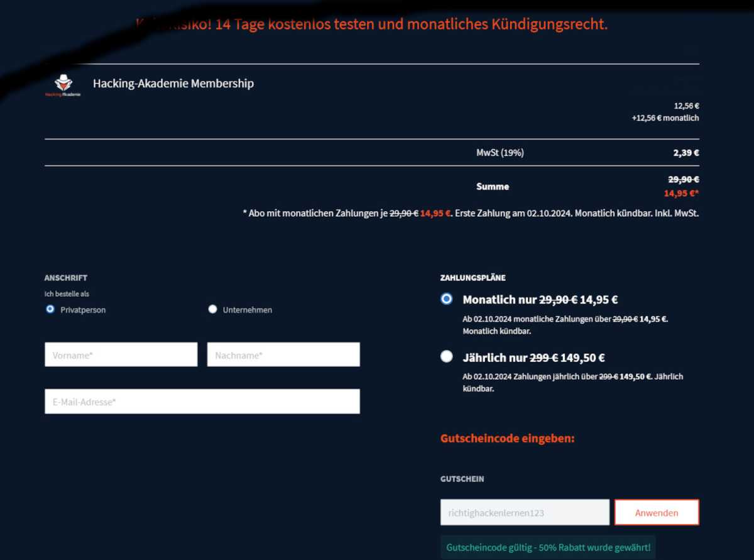Click the Summe label
Viewport: 754px width, 560px height.
tap(493, 186)
